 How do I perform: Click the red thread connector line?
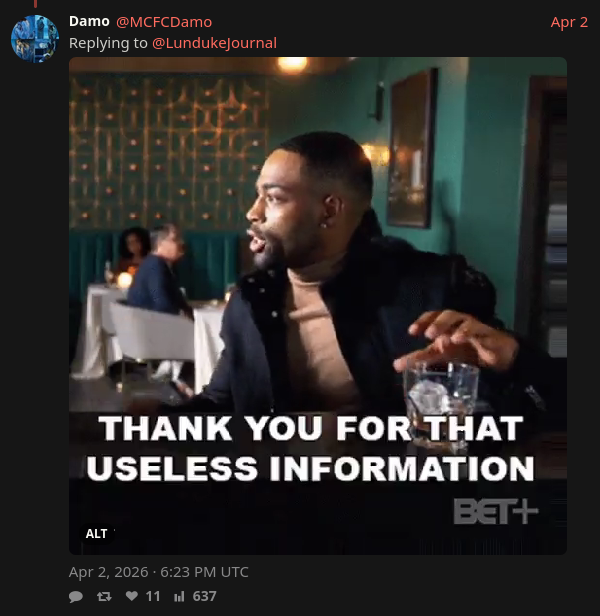(35, 4)
